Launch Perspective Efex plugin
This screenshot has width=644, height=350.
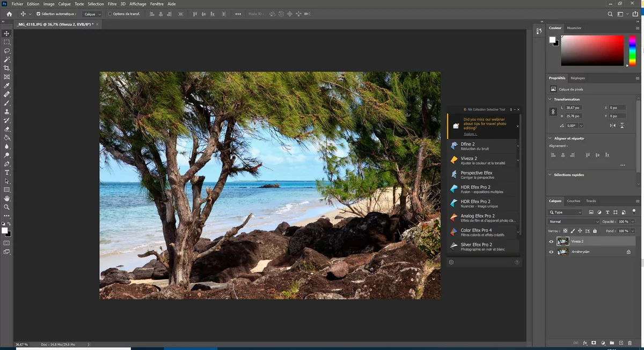coord(482,174)
